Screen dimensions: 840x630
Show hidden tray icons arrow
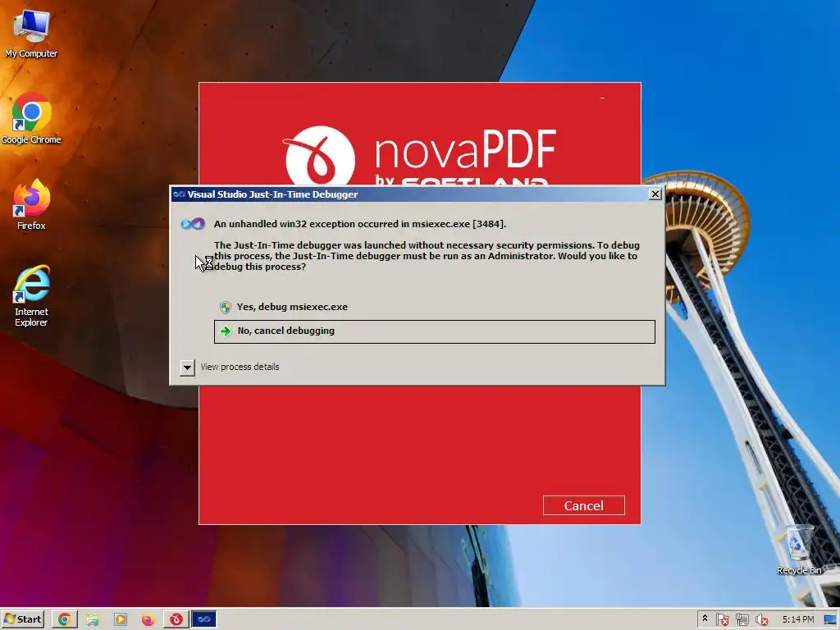click(705, 619)
